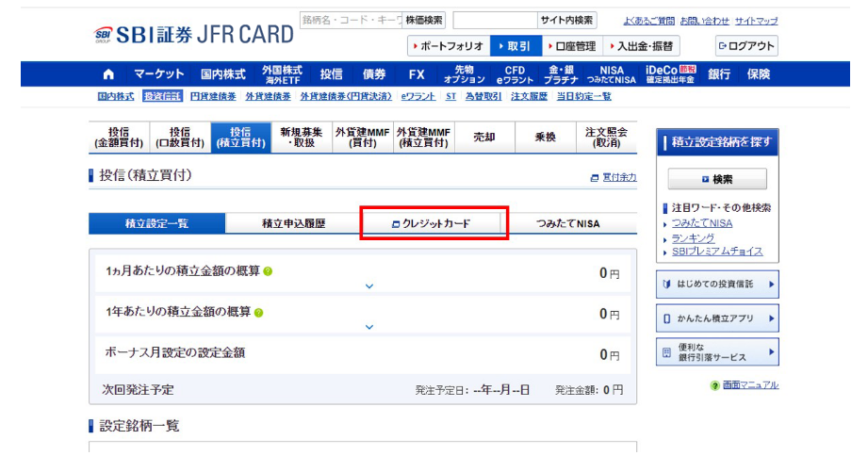868x472 pixels.
Task: Click green help icon beside yearly estimate
Action: pyautogui.click(x=258, y=313)
